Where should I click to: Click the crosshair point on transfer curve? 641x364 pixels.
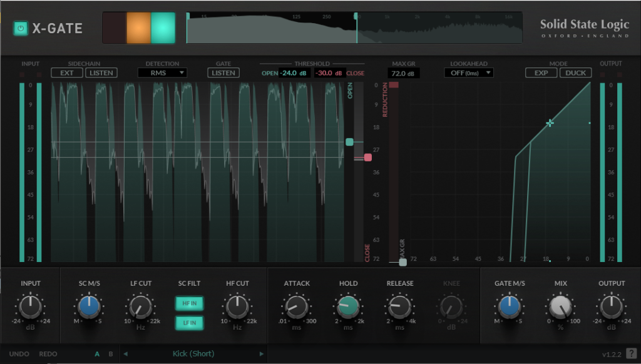[x=550, y=123]
